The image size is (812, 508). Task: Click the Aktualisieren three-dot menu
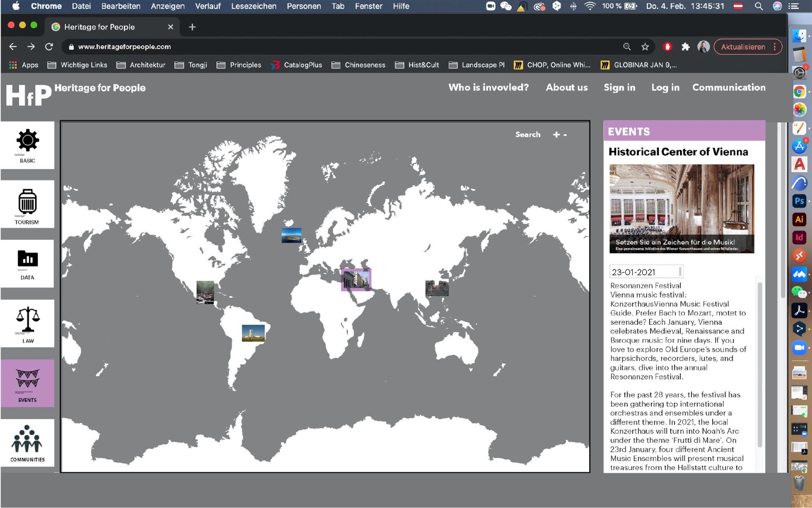click(775, 47)
